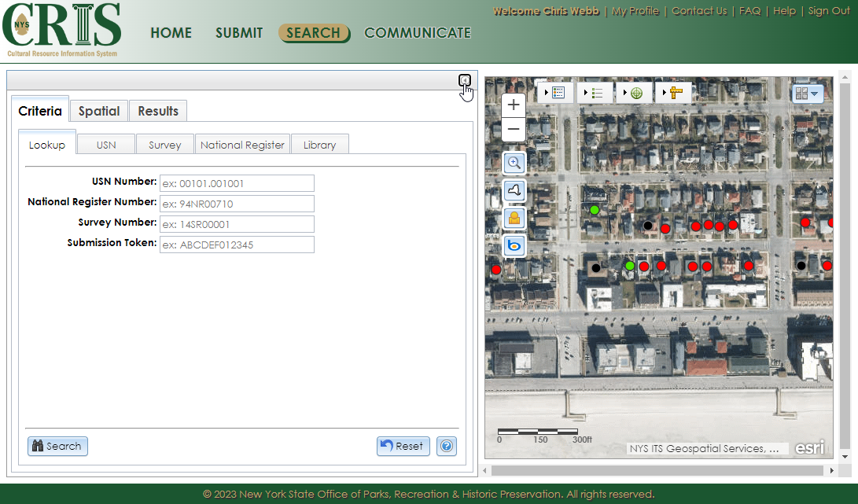Toggle the measure tool panel open
Viewport: 858px width, 504px height.
pyautogui.click(x=665, y=92)
